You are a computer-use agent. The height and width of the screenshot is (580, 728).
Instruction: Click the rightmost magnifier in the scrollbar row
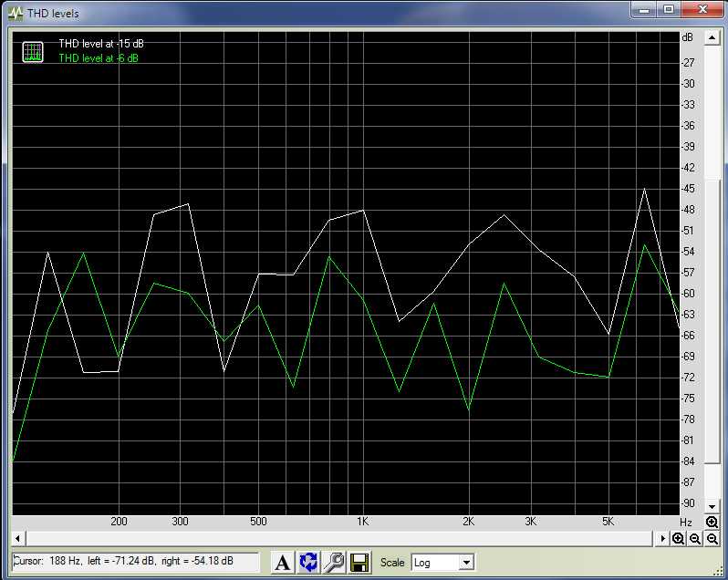tap(712, 539)
